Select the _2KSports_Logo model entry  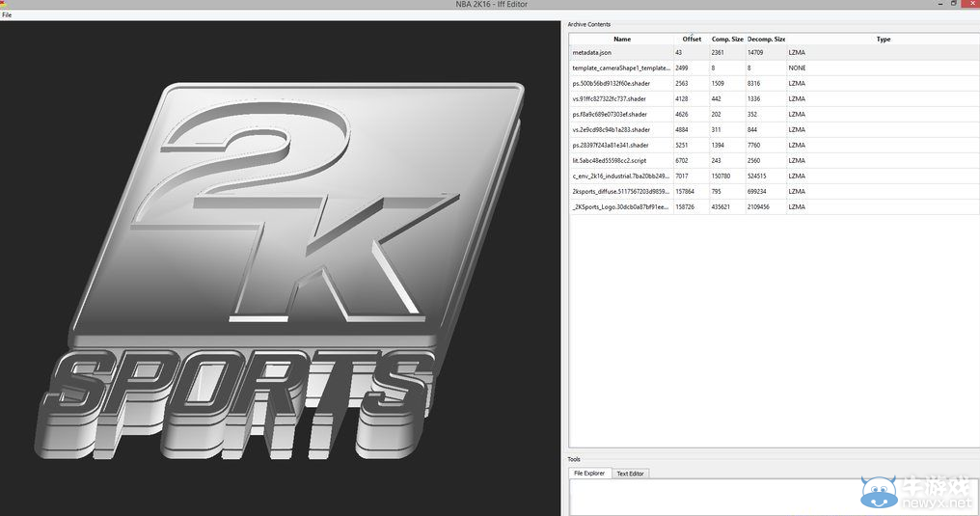(620, 206)
